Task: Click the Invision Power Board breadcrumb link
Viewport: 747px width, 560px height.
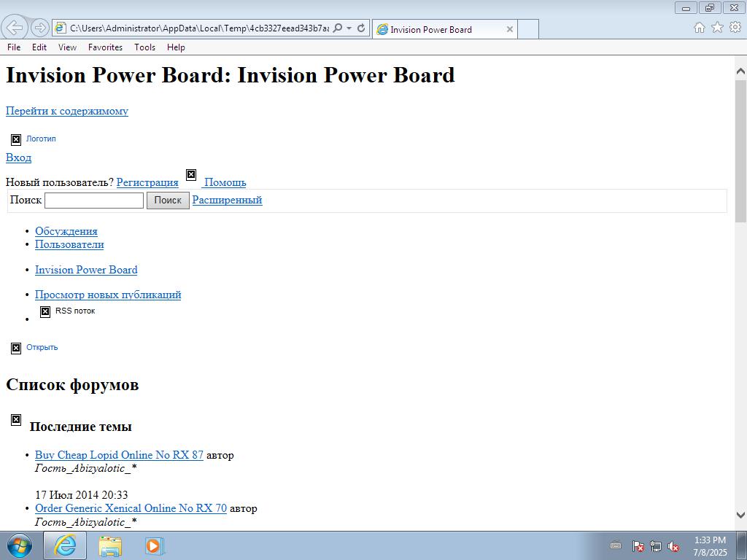Action: pyautogui.click(x=86, y=270)
